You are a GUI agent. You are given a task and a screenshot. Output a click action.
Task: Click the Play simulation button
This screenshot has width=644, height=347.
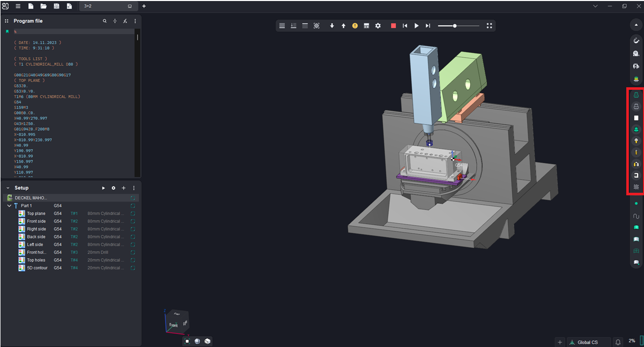coord(416,26)
